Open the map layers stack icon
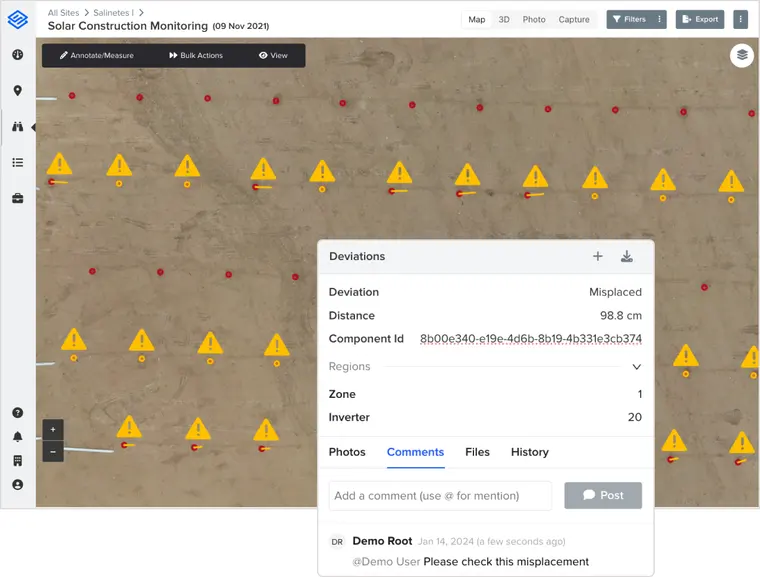760x577 pixels. [742, 55]
